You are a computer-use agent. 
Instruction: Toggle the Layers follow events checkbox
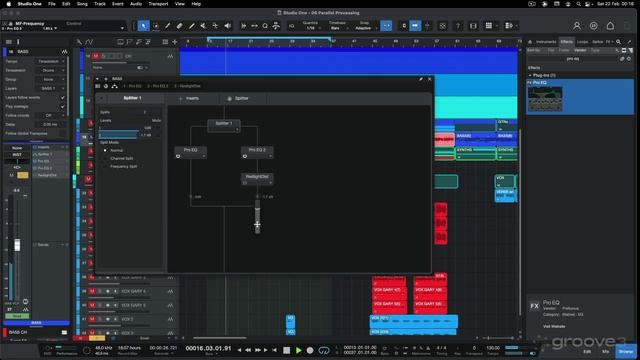[x=62, y=98]
